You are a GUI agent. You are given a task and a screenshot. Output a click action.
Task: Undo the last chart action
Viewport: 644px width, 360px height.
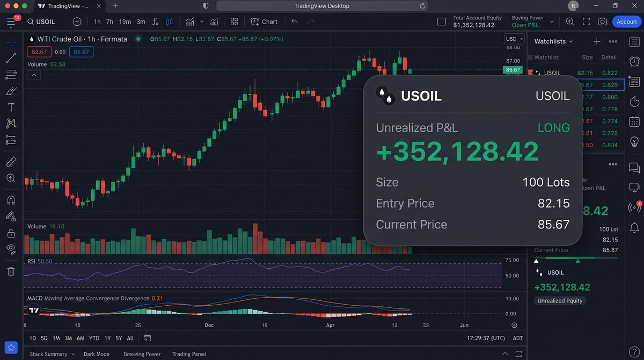294,21
